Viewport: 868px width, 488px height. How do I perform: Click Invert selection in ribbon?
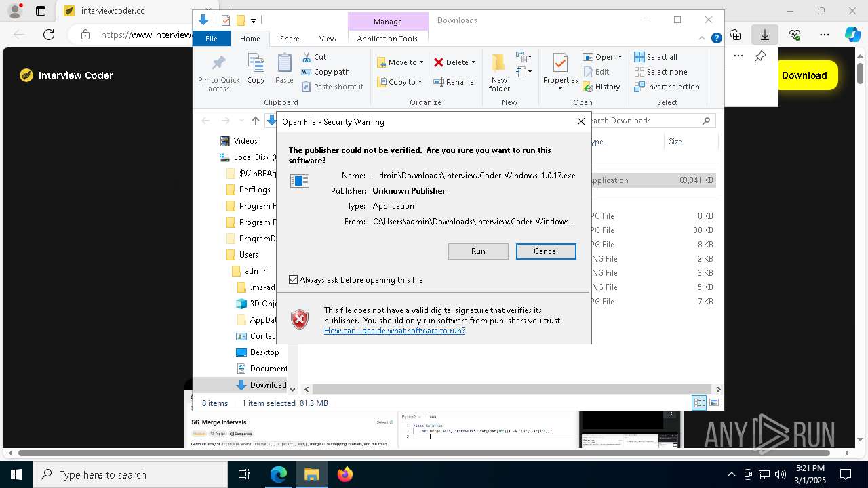tap(667, 87)
